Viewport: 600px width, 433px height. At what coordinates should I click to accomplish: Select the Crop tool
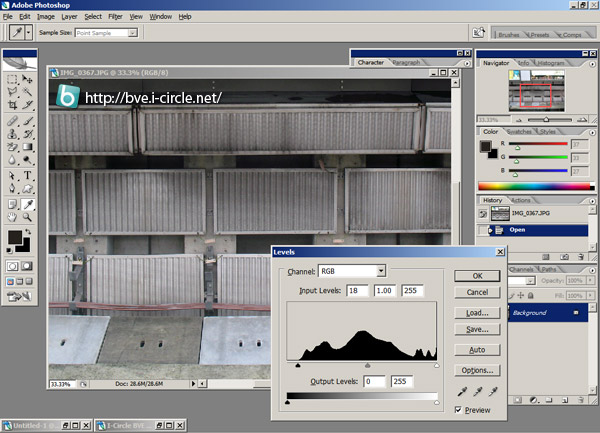pyautogui.click(x=12, y=104)
